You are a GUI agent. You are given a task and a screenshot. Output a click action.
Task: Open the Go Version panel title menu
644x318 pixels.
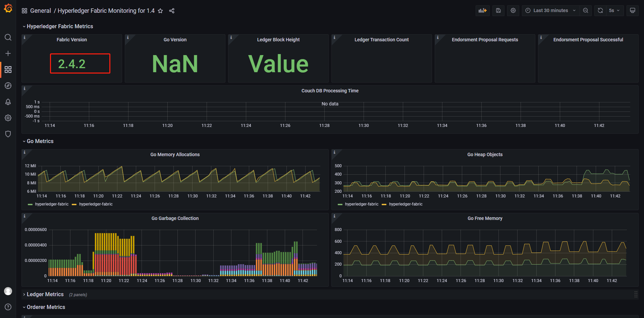pyautogui.click(x=175, y=40)
